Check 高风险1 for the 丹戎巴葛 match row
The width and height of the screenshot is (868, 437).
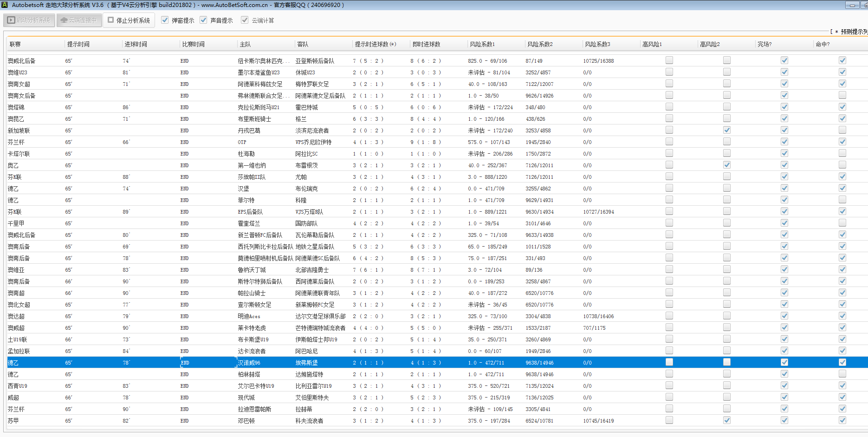click(x=669, y=130)
